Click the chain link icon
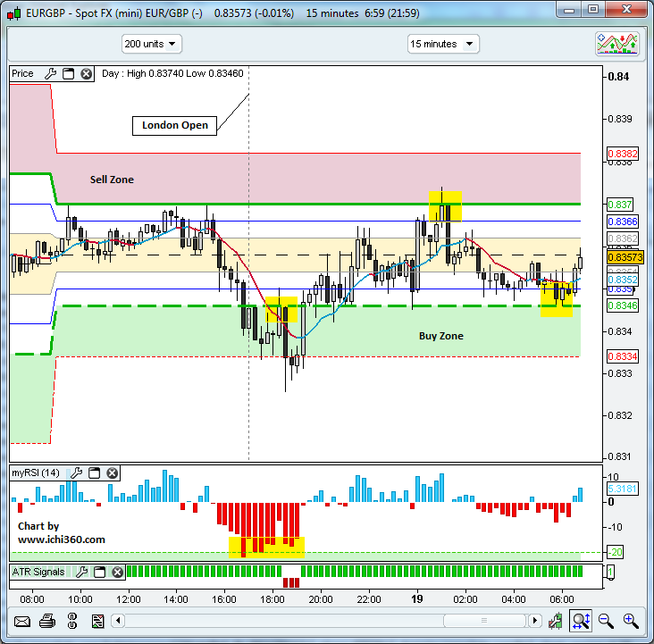The width and height of the screenshot is (654, 644). click(x=71, y=621)
